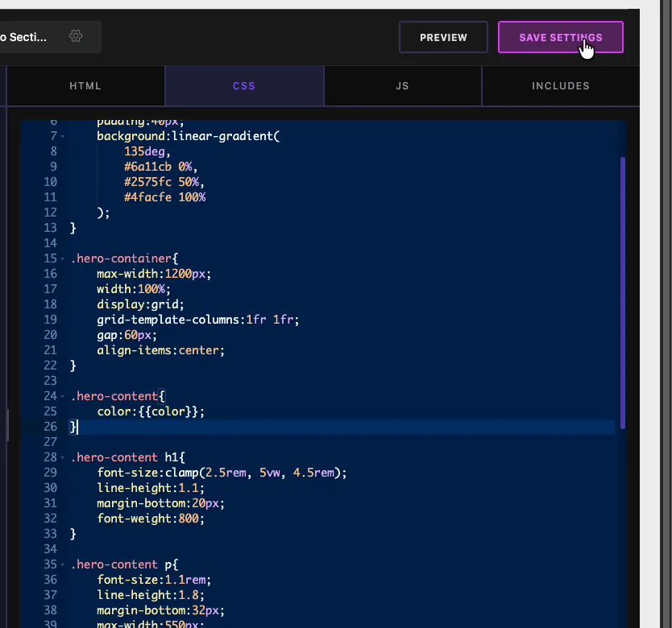Place cursor on 'background:linear-gradient(' line

(188, 136)
